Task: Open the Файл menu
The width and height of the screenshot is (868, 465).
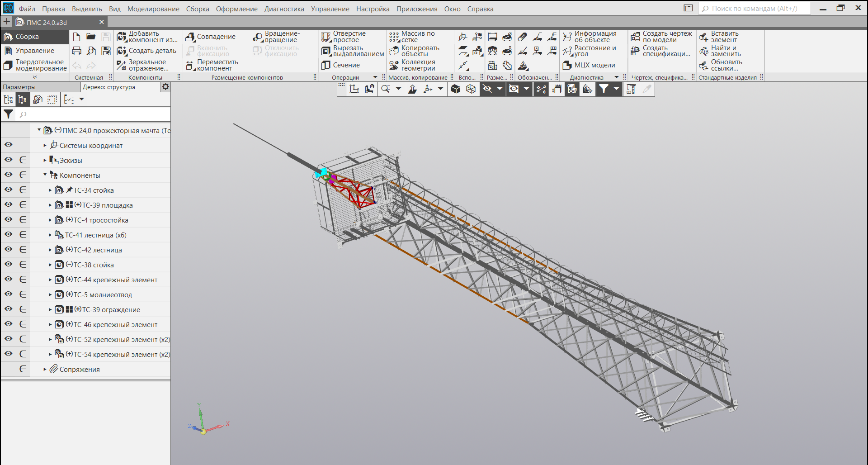Action: coord(27,9)
